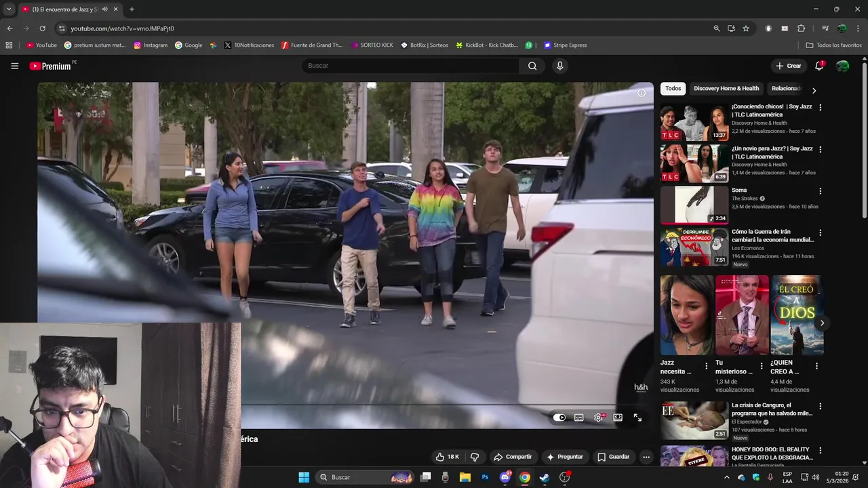Screen dimensions: 868x488
Task: Dislike the video with thumbs down
Action: coord(475,457)
